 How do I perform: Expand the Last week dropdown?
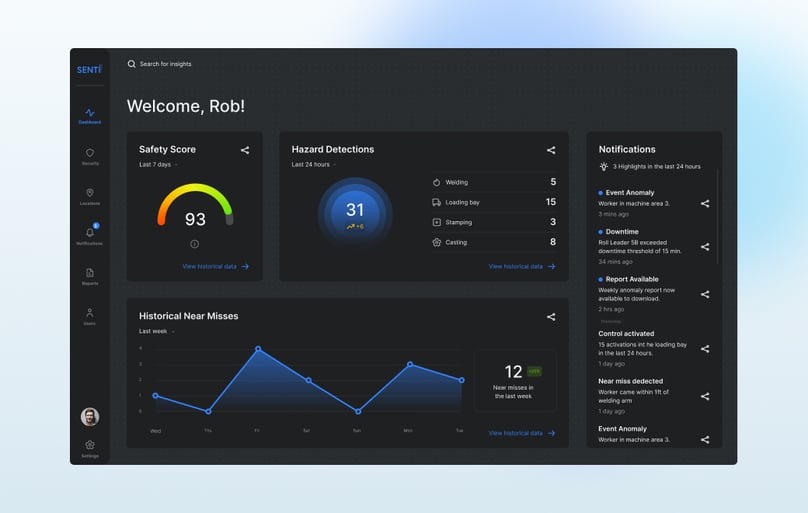157,332
